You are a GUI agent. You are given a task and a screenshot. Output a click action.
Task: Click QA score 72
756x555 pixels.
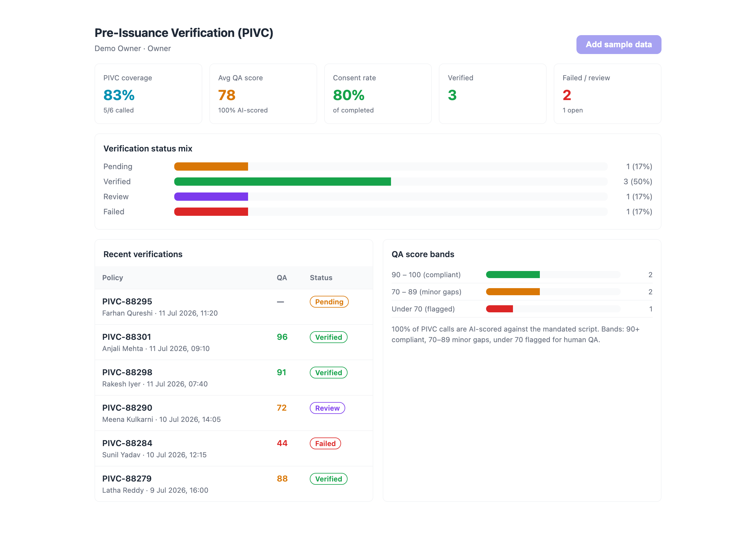pyautogui.click(x=281, y=407)
